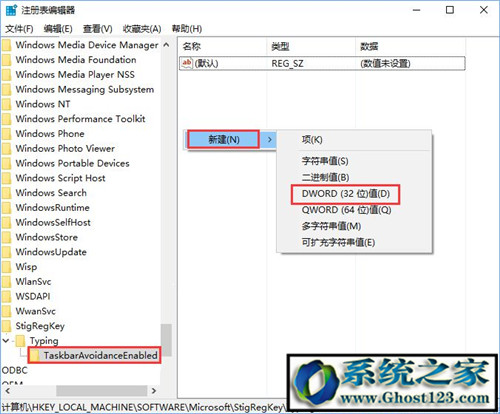Click the Typing key folder icon
This screenshot has width=500, height=414.
(x=20, y=341)
